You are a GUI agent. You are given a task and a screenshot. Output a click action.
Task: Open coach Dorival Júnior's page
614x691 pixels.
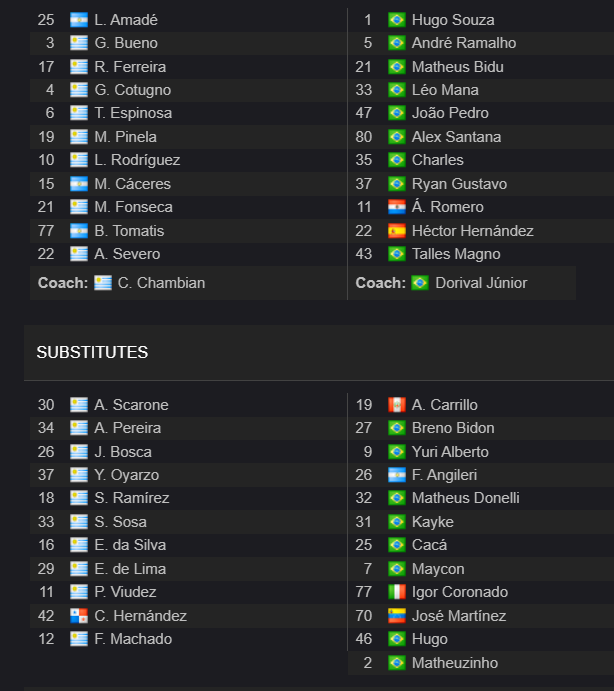(x=481, y=282)
